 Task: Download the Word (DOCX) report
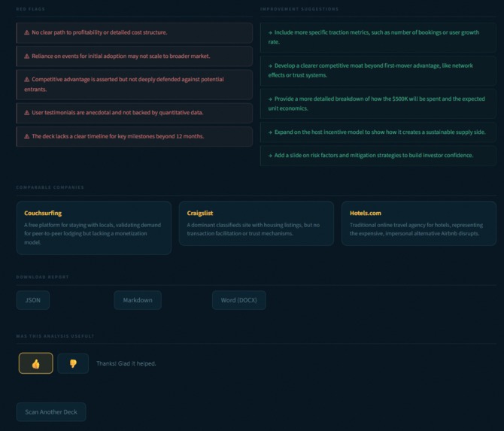click(238, 300)
